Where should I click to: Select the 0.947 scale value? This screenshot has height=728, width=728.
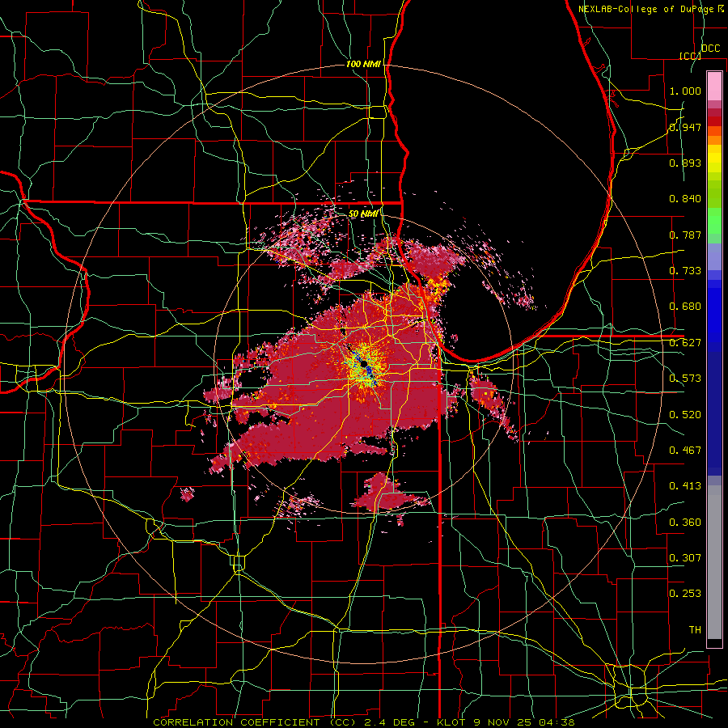685,127
